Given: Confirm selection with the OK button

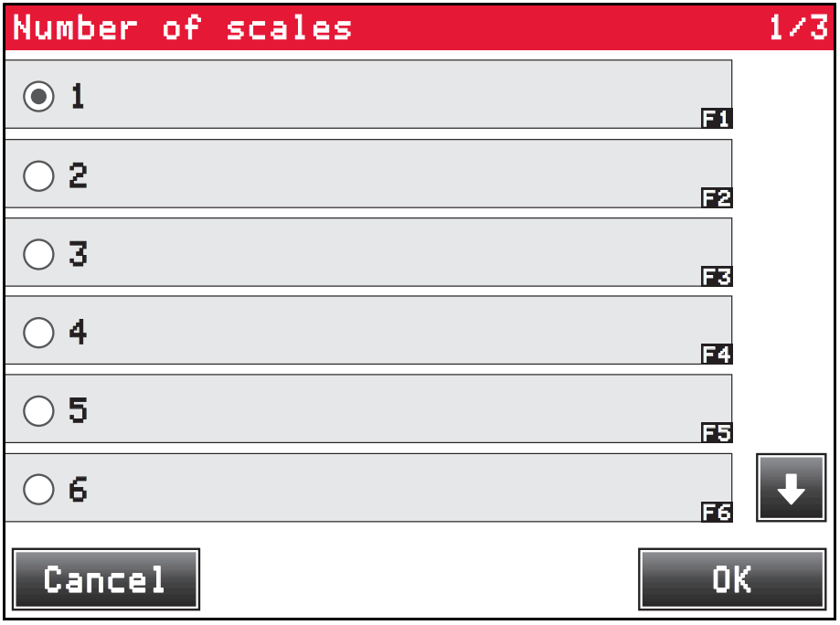Looking at the screenshot, I should [x=731, y=579].
